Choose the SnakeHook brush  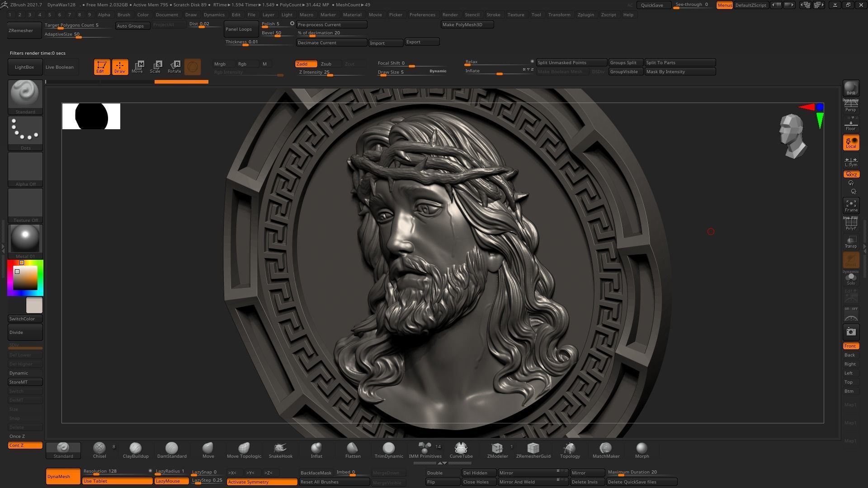280,450
